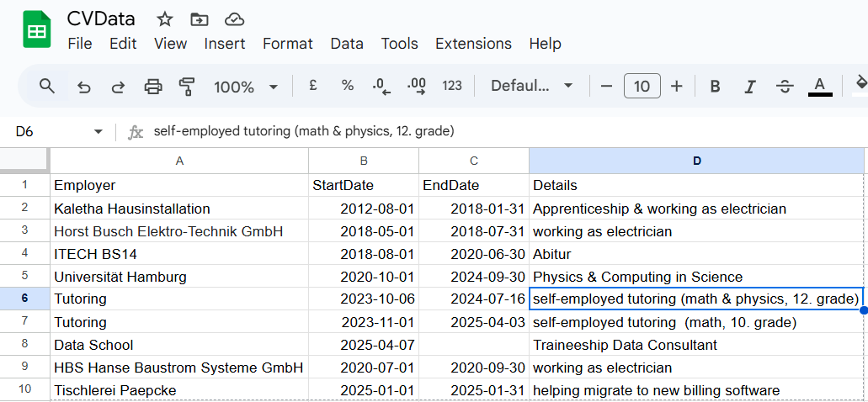Open the Default font dropdown
This screenshot has height=402, width=868.
point(531,87)
